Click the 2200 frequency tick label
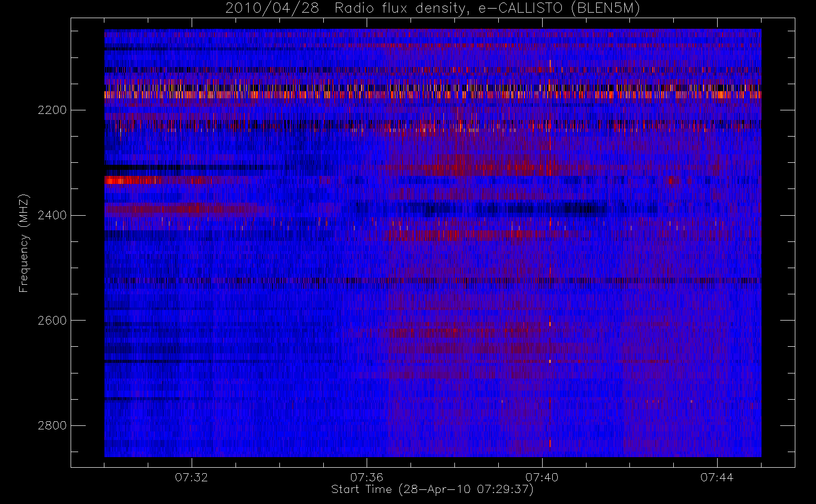Image resolution: width=816 pixels, height=504 pixels. click(52, 110)
